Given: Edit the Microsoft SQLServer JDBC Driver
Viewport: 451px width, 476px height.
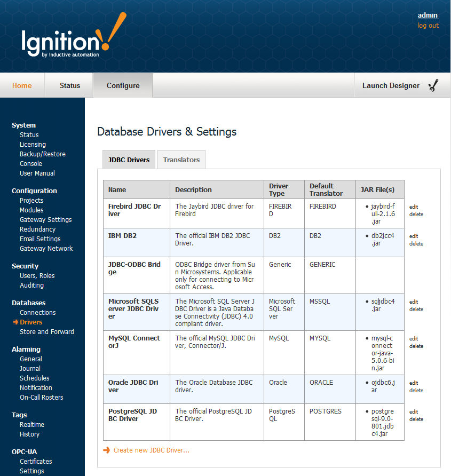Looking at the screenshot, I should pyautogui.click(x=413, y=302).
